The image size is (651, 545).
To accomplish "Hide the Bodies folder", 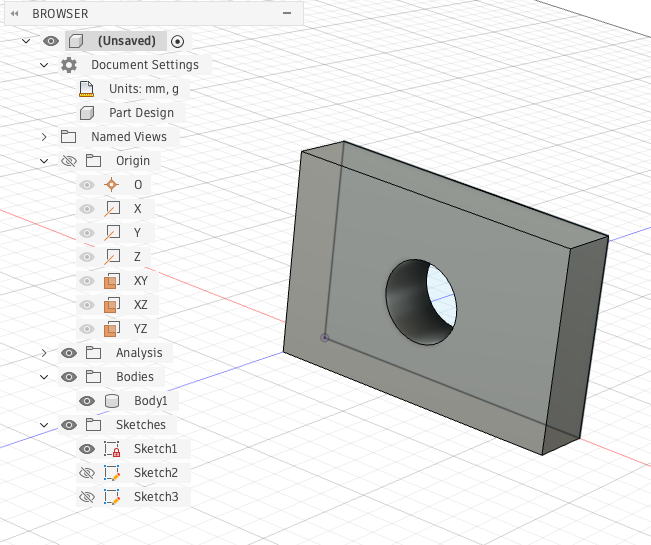I will click(x=69, y=377).
